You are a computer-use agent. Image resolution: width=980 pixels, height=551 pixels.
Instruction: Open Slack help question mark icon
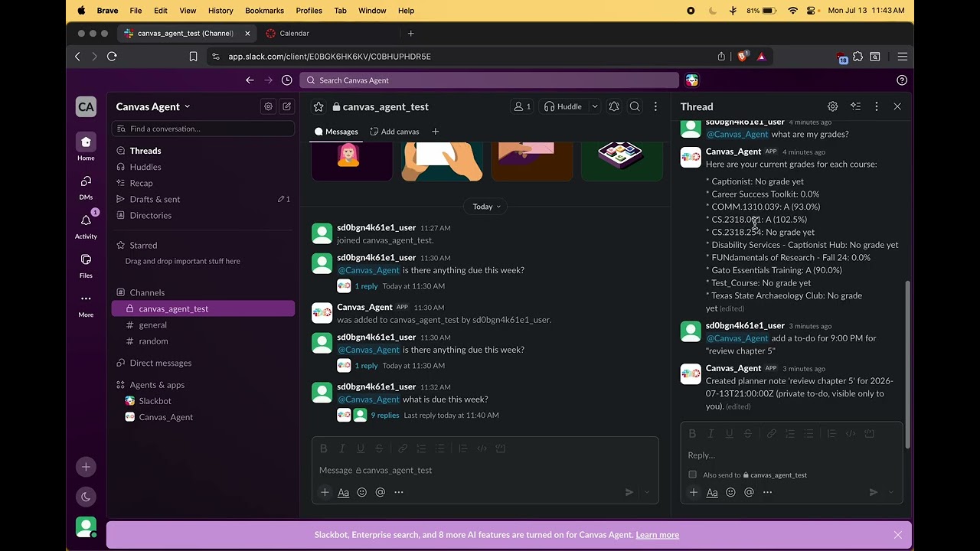tap(902, 80)
